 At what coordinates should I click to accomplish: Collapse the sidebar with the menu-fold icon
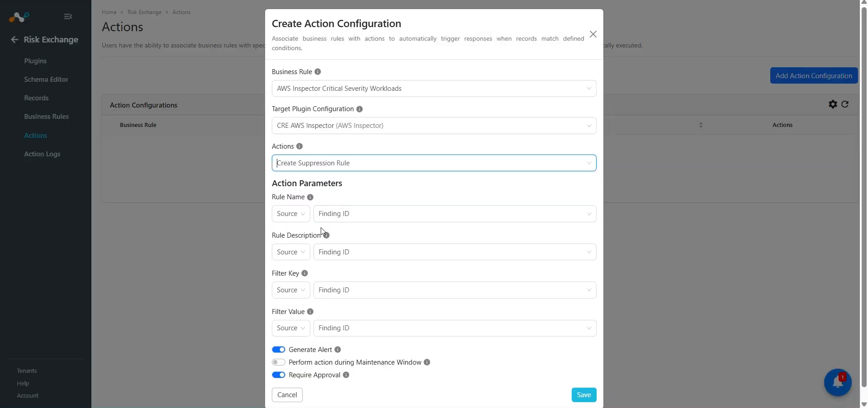tap(68, 17)
